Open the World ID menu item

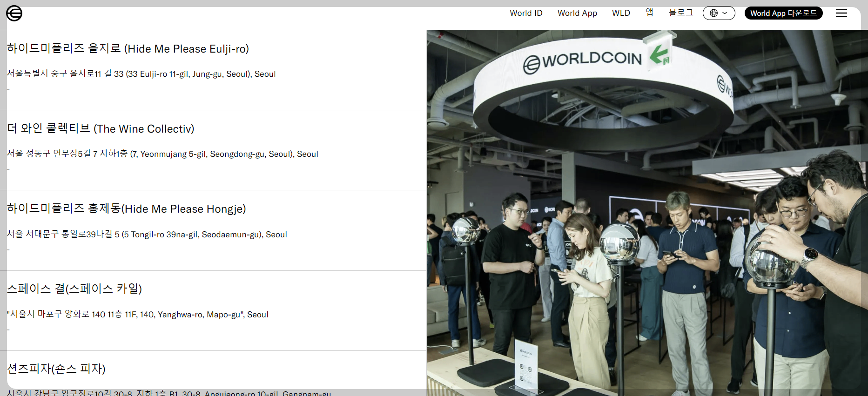tap(526, 13)
